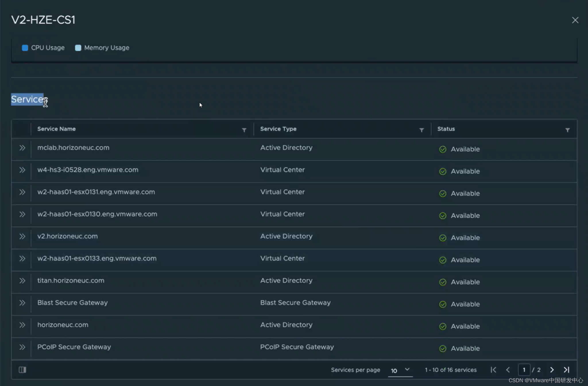The width and height of the screenshot is (588, 386).
Task: Open the Service Type column filter
Action: pos(421,130)
